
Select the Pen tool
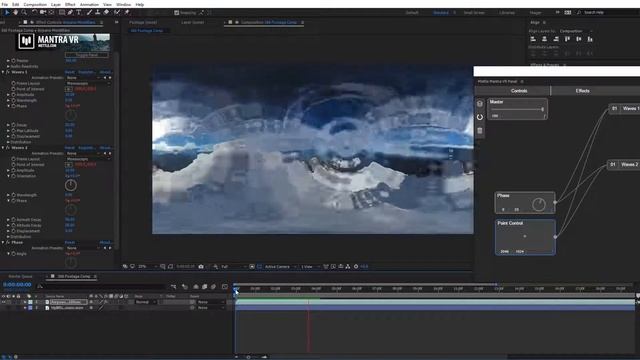pos(70,13)
